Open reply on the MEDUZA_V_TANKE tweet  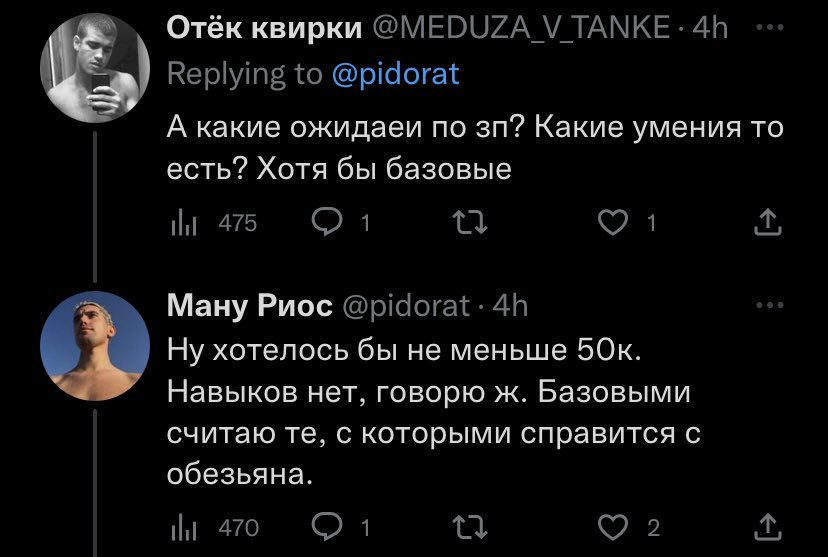coord(327,222)
